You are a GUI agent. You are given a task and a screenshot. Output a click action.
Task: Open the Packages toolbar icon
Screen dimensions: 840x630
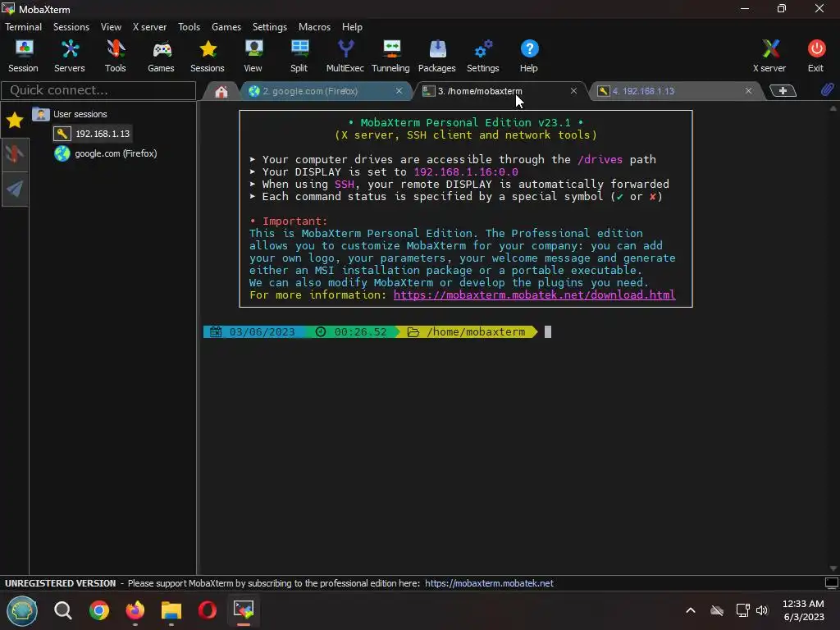coord(437,56)
